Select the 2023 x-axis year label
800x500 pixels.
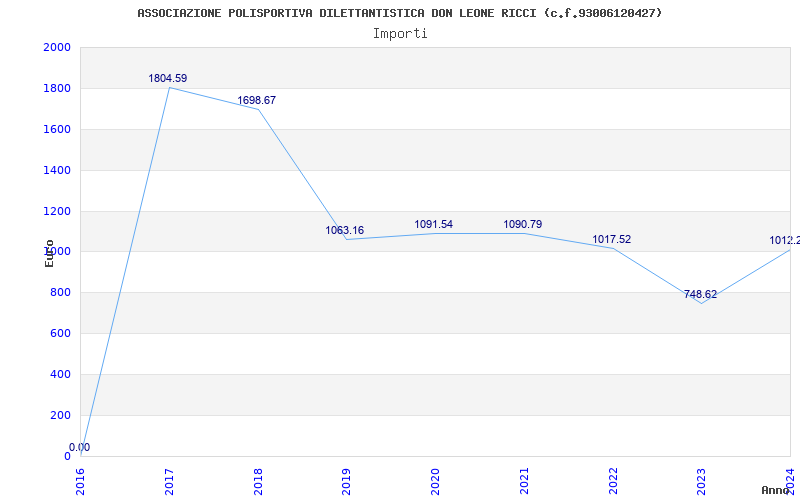pyautogui.click(x=702, y=481)
